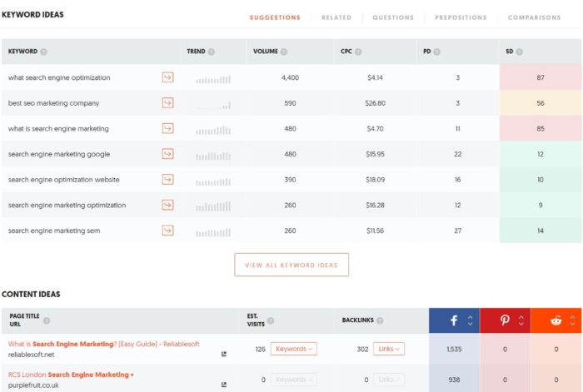
Task: Show help tooltip next to CPC header
Action: [358, 52]
